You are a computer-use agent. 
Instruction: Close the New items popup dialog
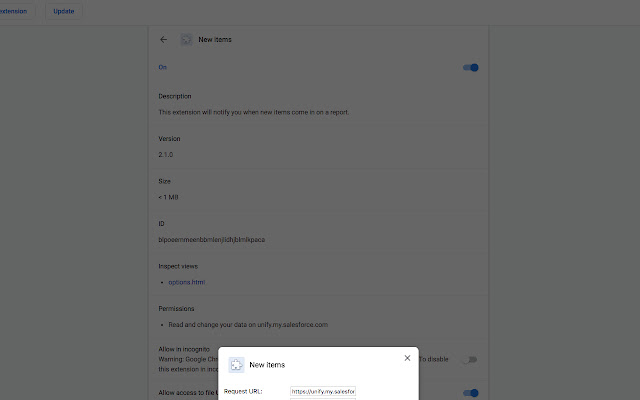407,358
